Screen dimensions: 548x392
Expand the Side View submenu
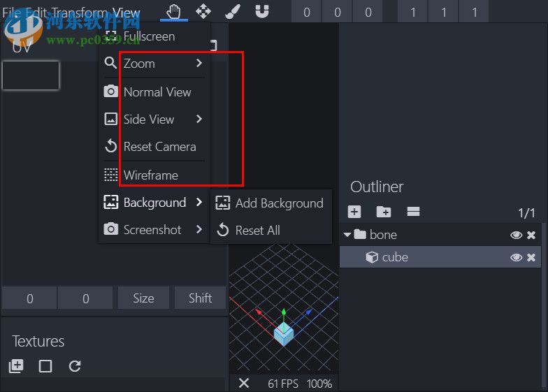154,119
